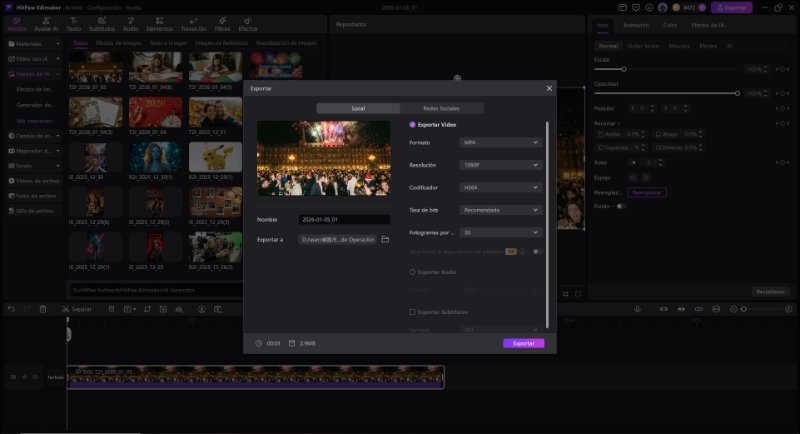Select the Local export tab
The image size is (800, 434).
pos(358,108)
